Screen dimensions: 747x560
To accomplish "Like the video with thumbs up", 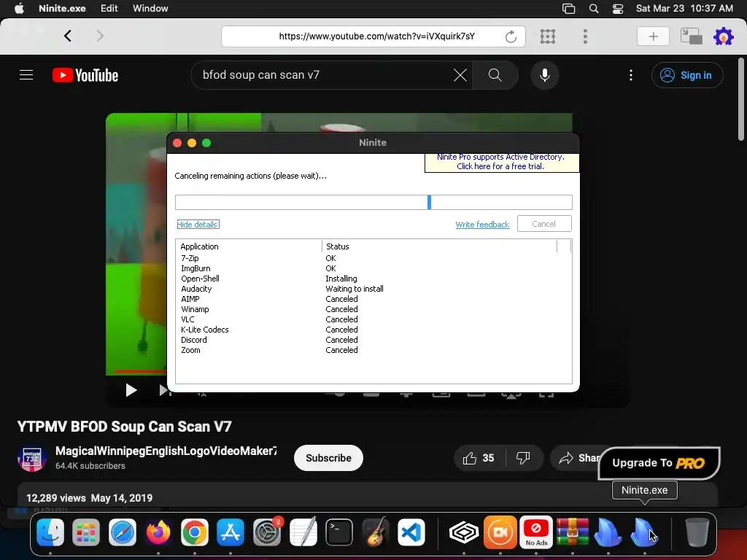I will click(479, 458).
